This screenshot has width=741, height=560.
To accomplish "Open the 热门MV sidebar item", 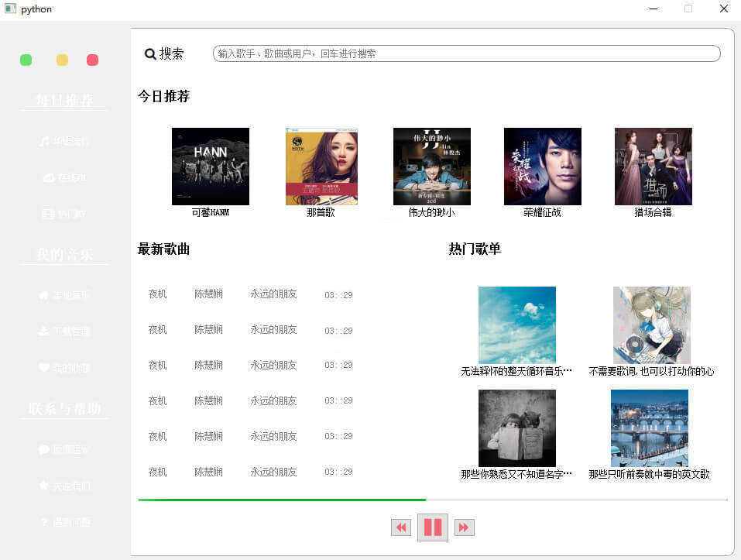I will click(64, 214).
